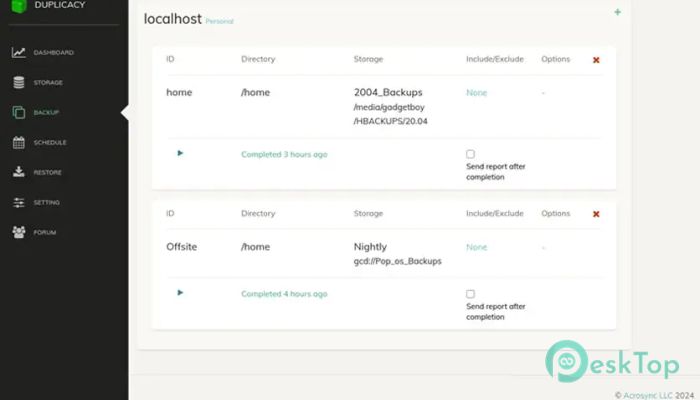700x400 pixels.
Task: Open the Setting sliders icon
Action: coord(19,202)
